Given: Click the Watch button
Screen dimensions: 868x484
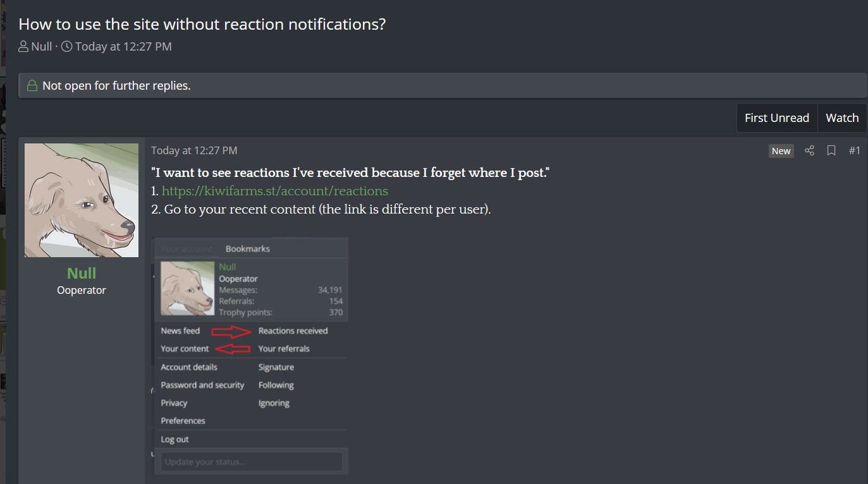Looking at the screenshot, I should [x=842, y=118].
